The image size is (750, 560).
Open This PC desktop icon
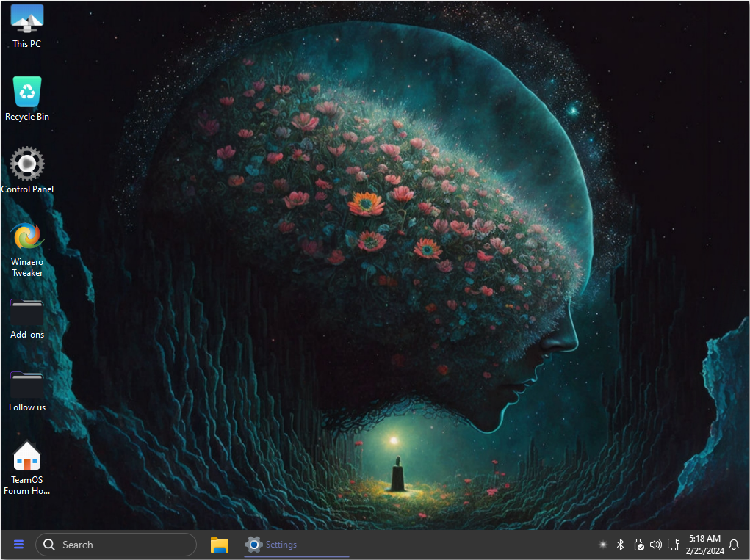(26, 18)
